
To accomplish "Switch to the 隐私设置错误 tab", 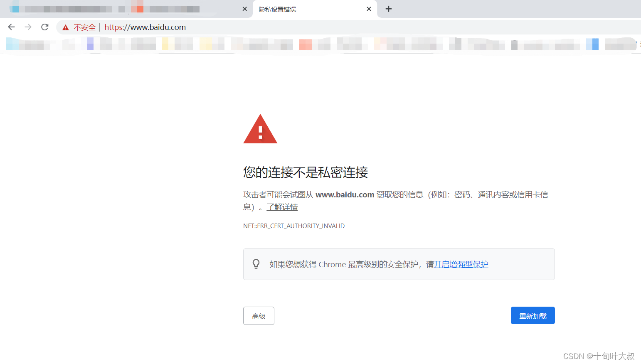I will (315, 9).
